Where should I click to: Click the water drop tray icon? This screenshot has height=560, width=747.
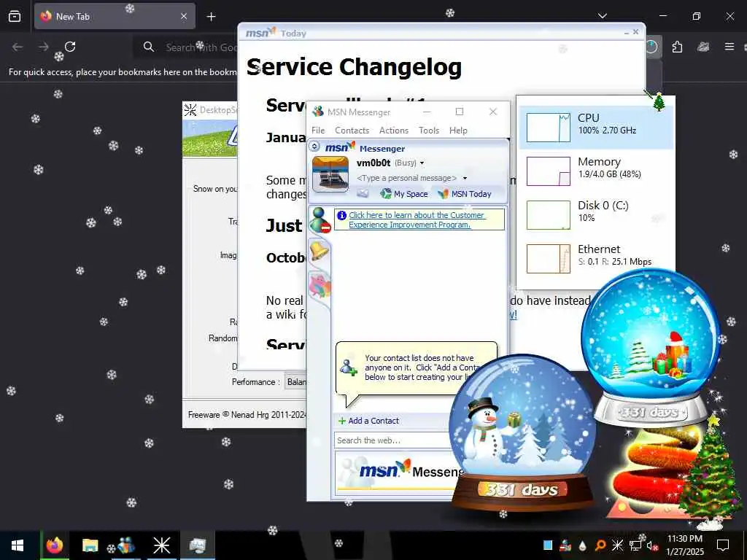582,545
